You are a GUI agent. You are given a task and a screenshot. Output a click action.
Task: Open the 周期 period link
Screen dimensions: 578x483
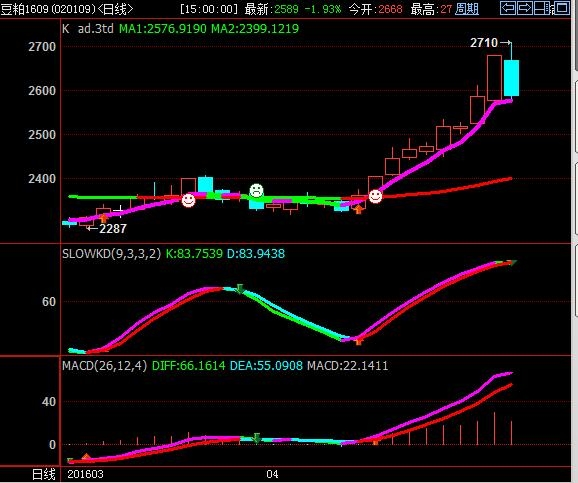[x=467, y=9]
